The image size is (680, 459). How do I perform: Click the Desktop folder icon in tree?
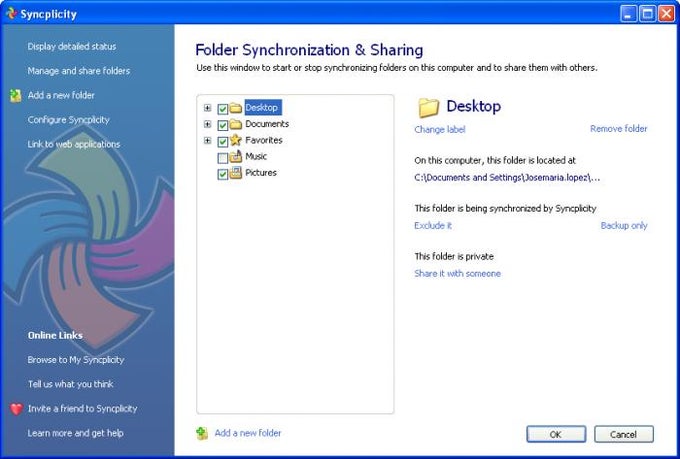tap(235, 108)
